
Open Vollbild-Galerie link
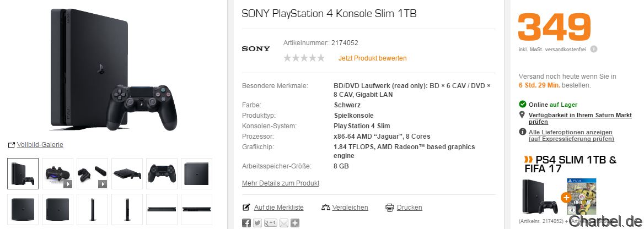coord(40,145)
